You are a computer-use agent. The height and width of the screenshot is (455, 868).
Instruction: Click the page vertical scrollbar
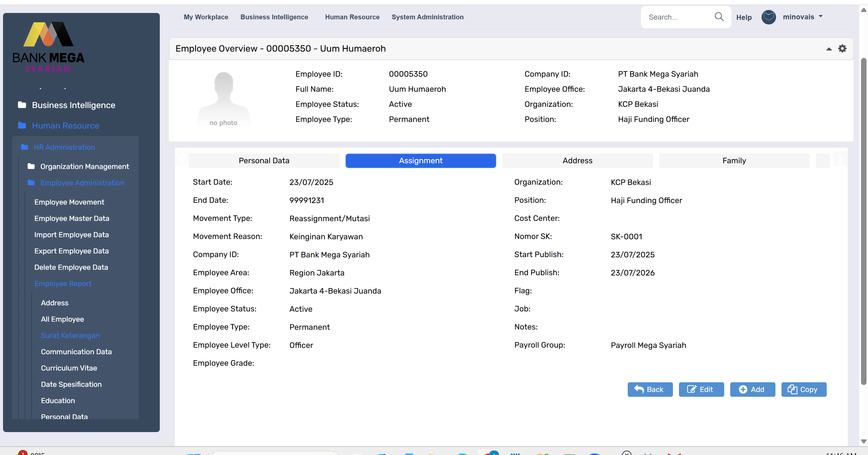tap(863, 221)
